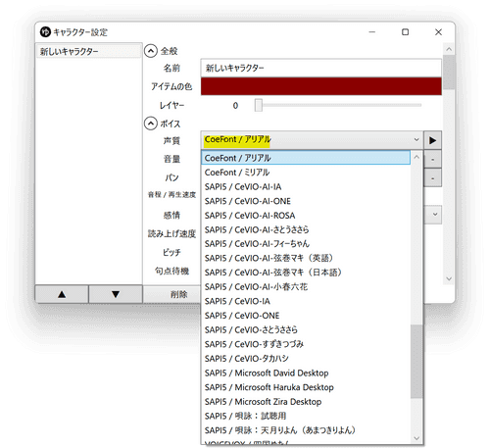The height and width of the screenshot is (448, 490).
Task: Choose SAPI5 / CeVIO-AI-さとうささら
Action: (306, 229)
